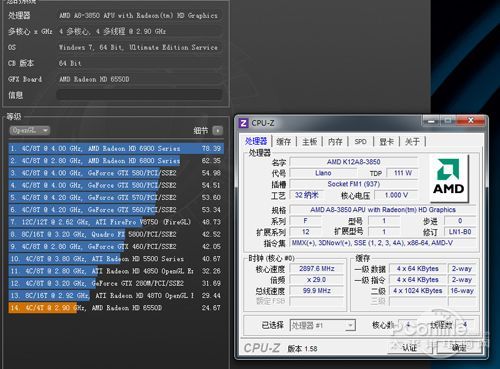Click the Socket FM1 (937) value
The width and height of the screenshot is (500, 369).
(353, 184)
